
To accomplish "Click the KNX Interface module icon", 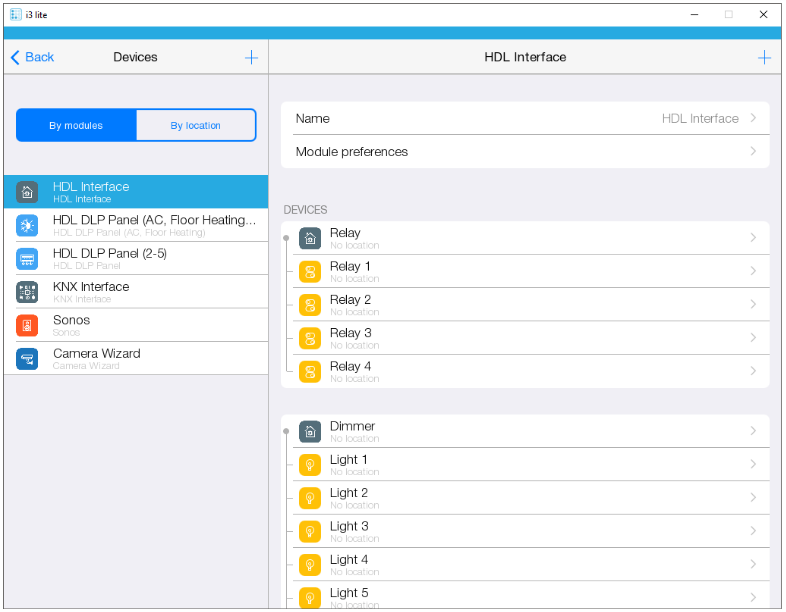I will pos(28,292).
